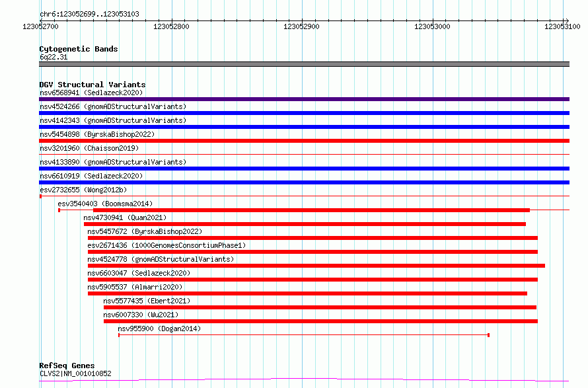Open variant nsv4133890 label
Viewport: 588px width, 388px height.
[x=113, y=162]
